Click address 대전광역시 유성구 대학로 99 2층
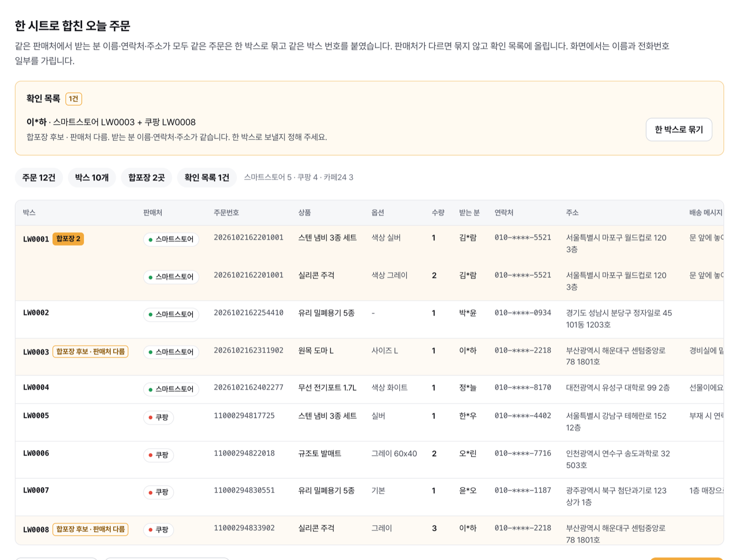This screenshot has height=560, width=739. [618, 388]
